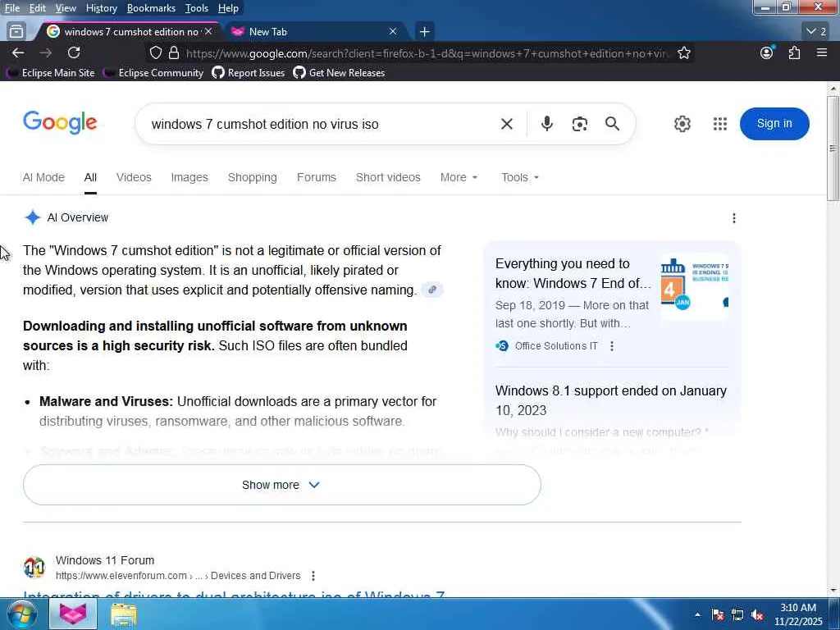Open the Tools dropdown
This screenshot has width=840, height=630.
point(519,177)
